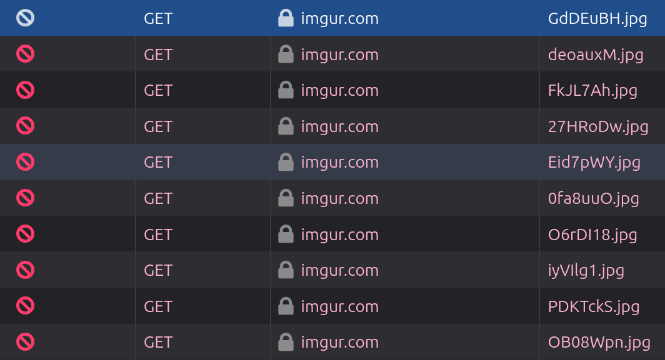Click imgur.com domain in PDKTckS.jpg row
The width and height of the screenshot is (665, 360).
pos(340,307)
